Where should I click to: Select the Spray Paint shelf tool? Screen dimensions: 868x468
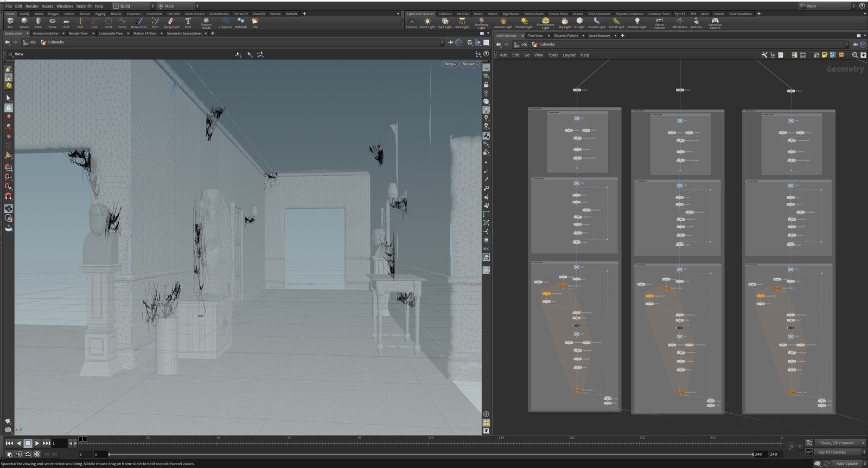pyautogui.click(x=171, y=22)
